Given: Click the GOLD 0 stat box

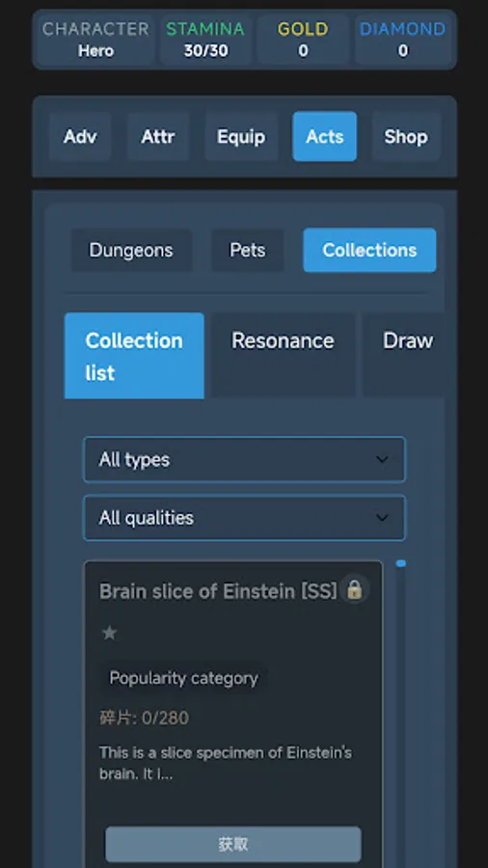Looking at the screenshot, I should [x=303, y=40].
